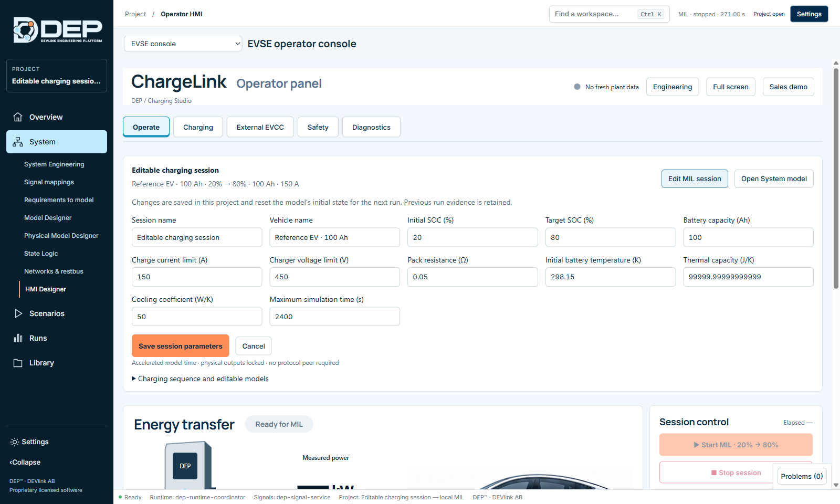The height and width of the screenshot is (504, 840).
Task: Select the System network icon in sidebar
Action: click(x=18, y=142)
